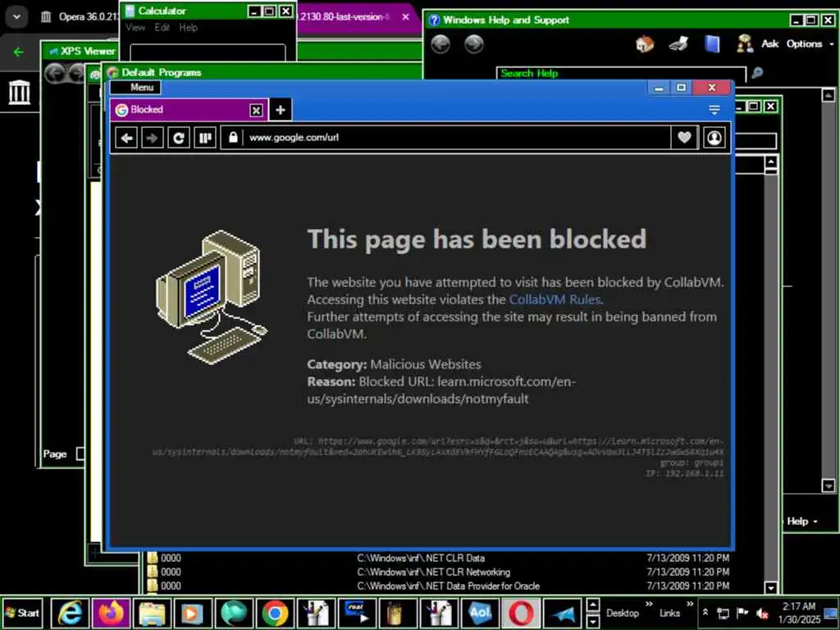840x630 pixels.
Task: Open the Opera Menu button
Action: coord(135,87)
